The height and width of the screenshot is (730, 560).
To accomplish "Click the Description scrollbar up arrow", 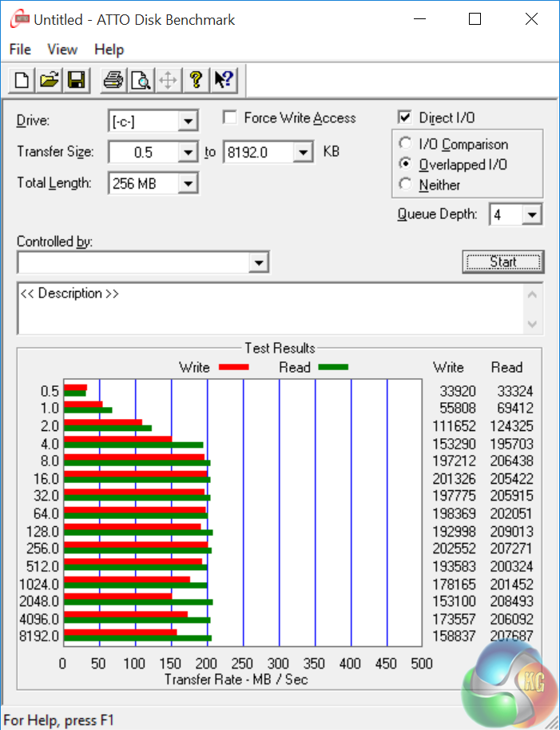I will (533, 294).
